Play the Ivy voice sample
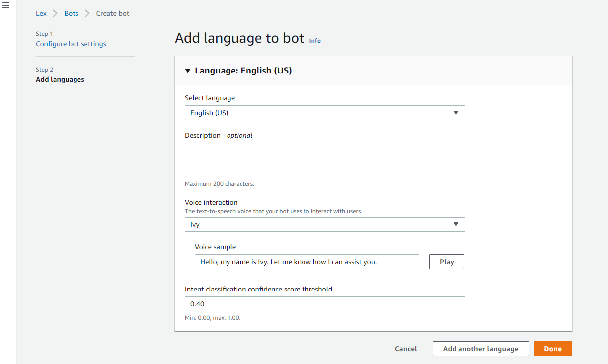 [x=447, y=262]
